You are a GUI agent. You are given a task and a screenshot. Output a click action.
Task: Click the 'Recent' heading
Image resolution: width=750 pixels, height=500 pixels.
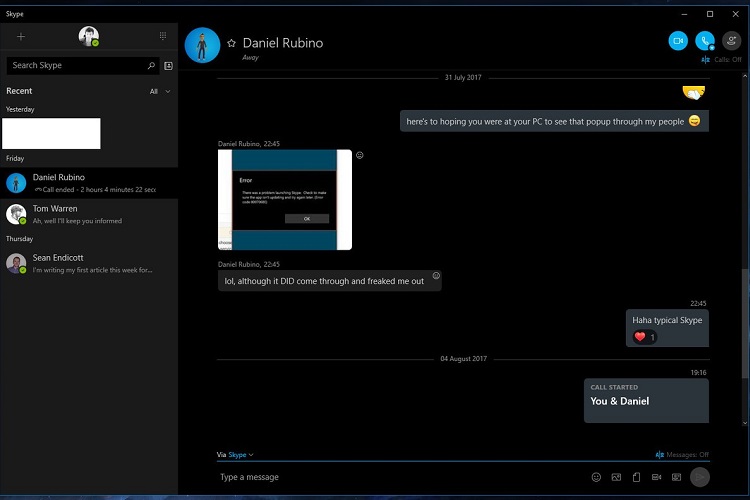pyautogui.click(x=19, y=91)
